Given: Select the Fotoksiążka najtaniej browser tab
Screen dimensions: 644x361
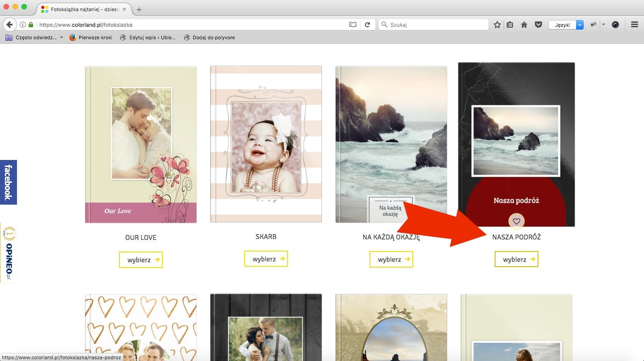Looking at the screenshot, I should coord(84,9).
